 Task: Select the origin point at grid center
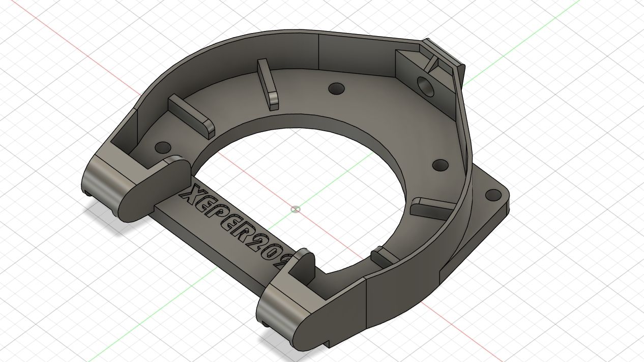[x=295, y=209]
